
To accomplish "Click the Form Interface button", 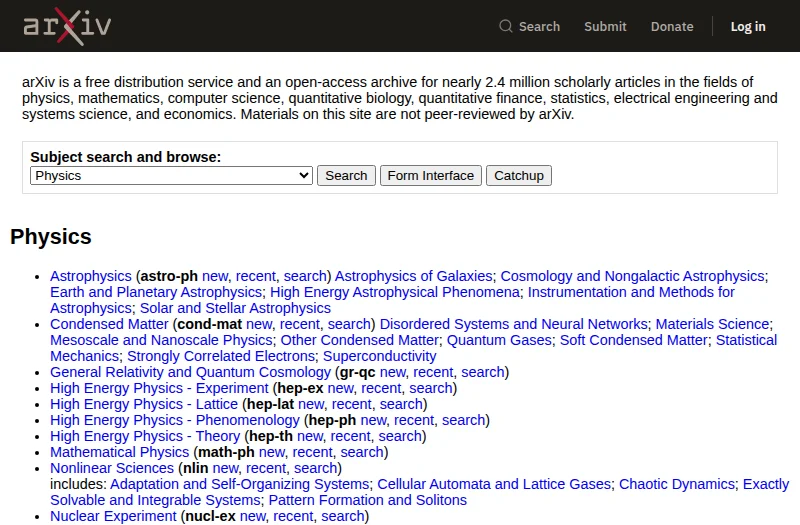I will [x=431, y=176].
